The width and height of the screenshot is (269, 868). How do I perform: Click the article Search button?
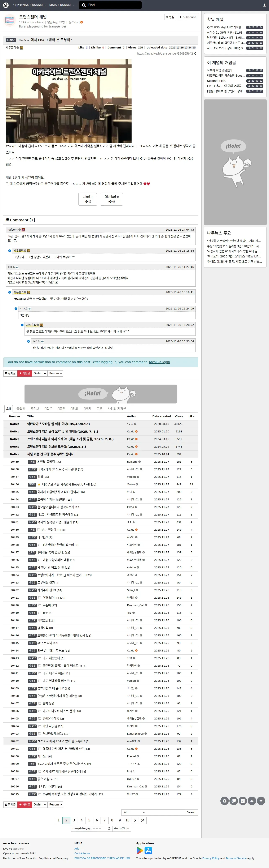pos(191,812)
